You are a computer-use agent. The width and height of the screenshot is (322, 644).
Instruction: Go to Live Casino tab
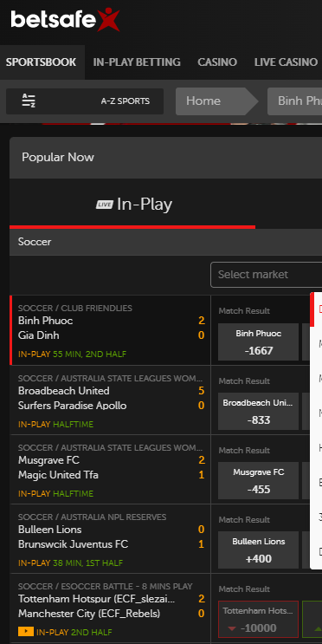click(286, 62)
